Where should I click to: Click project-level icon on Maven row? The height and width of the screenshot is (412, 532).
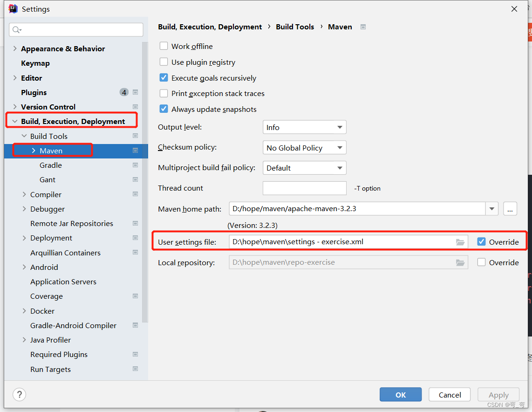tap(136, 151)
